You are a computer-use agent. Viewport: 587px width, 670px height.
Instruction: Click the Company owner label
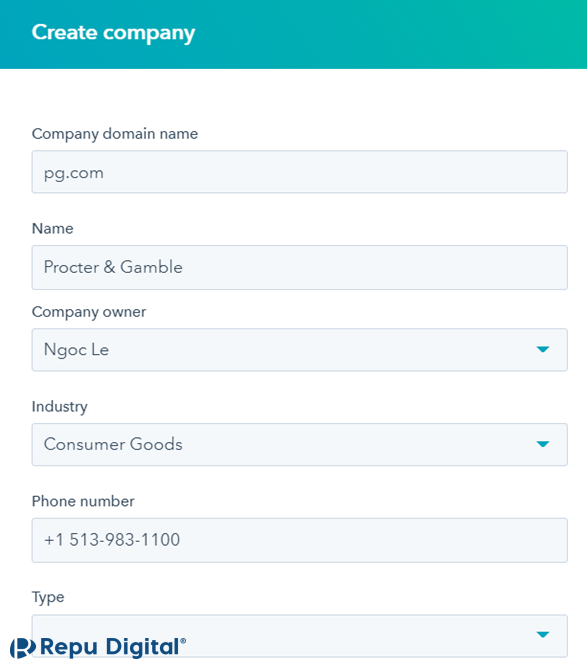coord(89,312)
